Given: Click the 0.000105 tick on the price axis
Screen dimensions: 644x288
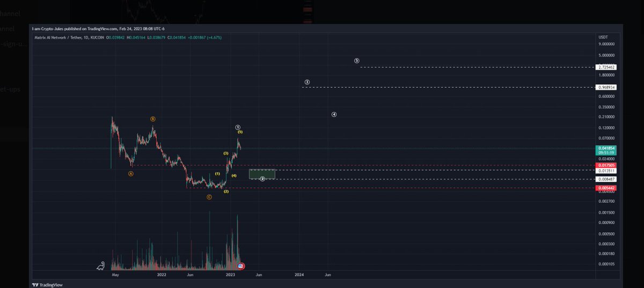Looking at the screenshot, I should tap(607, 264).
